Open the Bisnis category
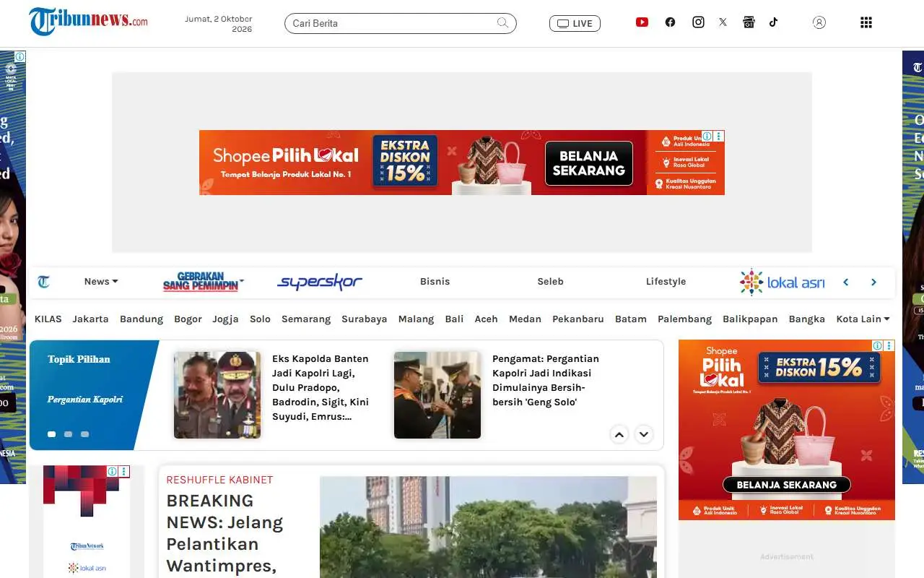924x578 pixels. [x=435, y=282]
